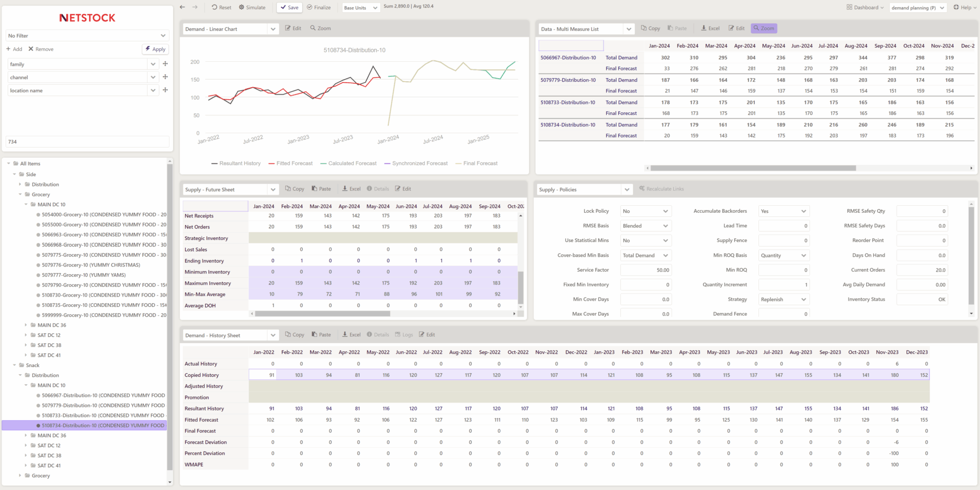Click Finalize in the top toolbar

(x=318, y=8)
